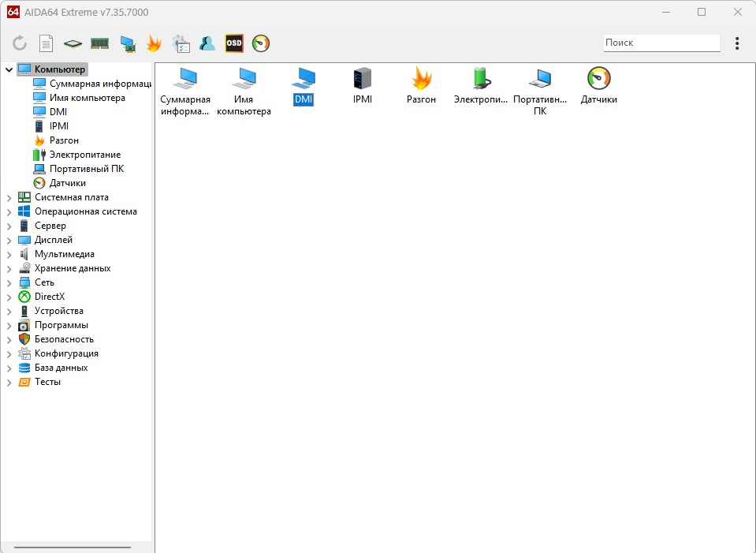Select Операционная система tree item
Viewport: 756px width, 553px height.
tap(77, 211)
